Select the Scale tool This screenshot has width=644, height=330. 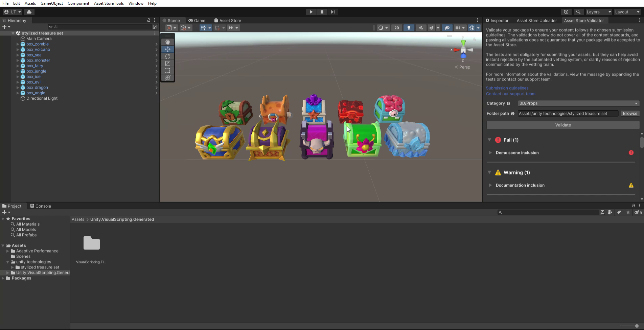point(167,63)
